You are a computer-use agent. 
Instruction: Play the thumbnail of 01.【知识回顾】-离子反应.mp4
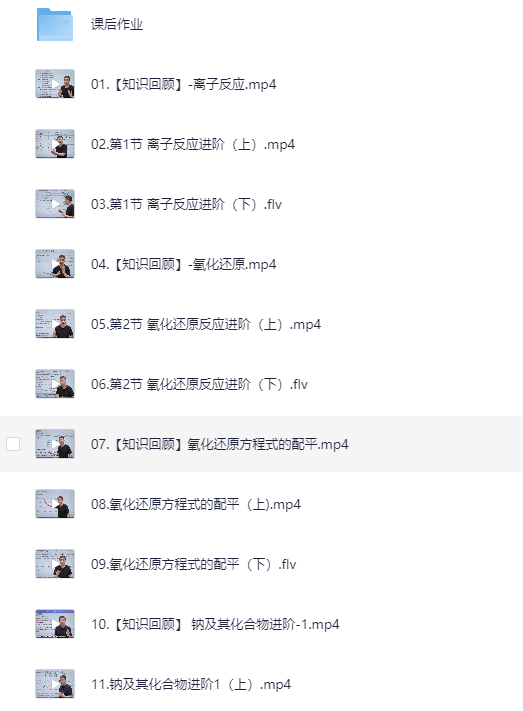pyautogui.click(x=55, y=84)
